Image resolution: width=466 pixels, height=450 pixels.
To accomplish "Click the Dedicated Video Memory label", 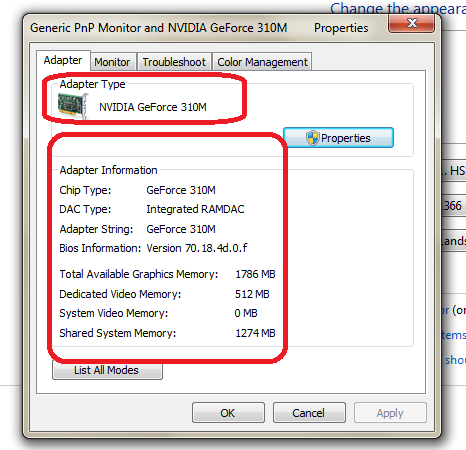I will [x=120, y=294].
